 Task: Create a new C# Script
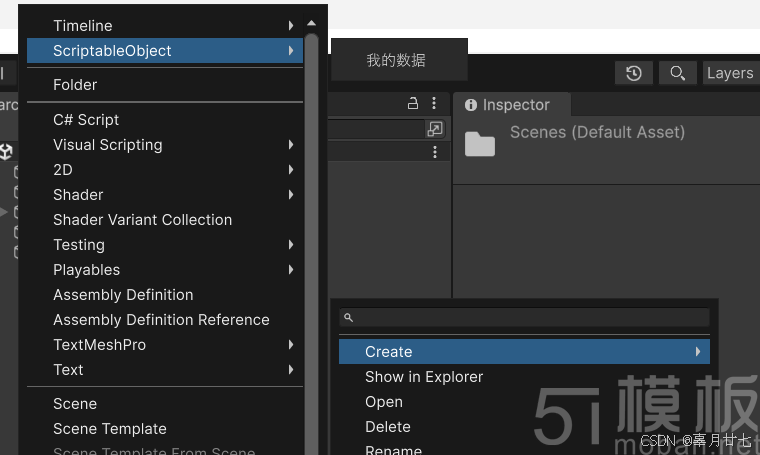tap(165, 120)
